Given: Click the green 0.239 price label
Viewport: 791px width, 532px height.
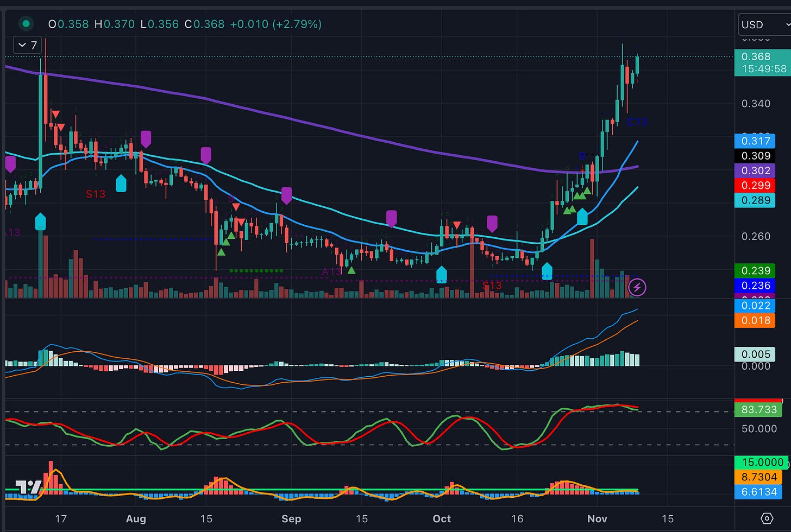Looking at the screenshot, I should [755, 270].
